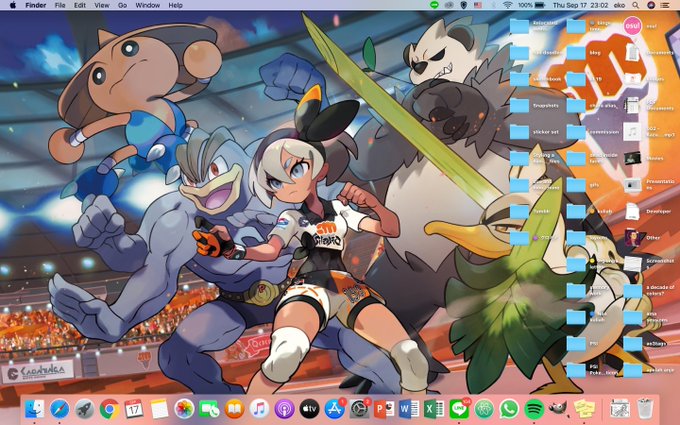Open the Go menu
This screenshot has width=680, height=425.
[123, 5]
